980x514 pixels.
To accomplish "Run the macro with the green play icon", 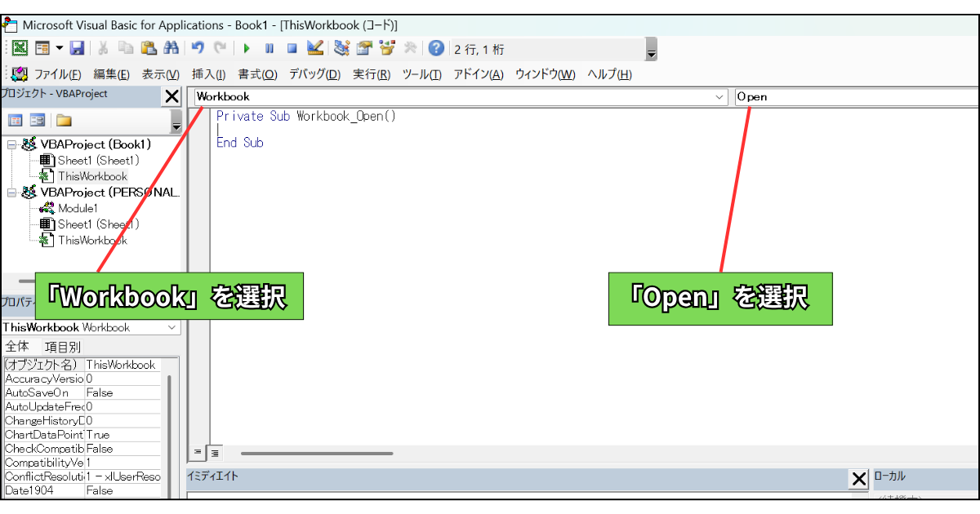I will pyautogui.click(x=247, y=48).
